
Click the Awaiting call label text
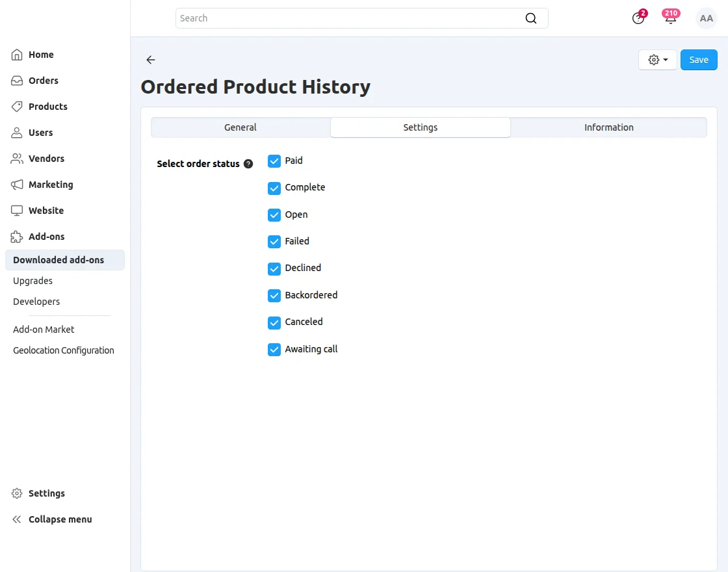point(311,349)
